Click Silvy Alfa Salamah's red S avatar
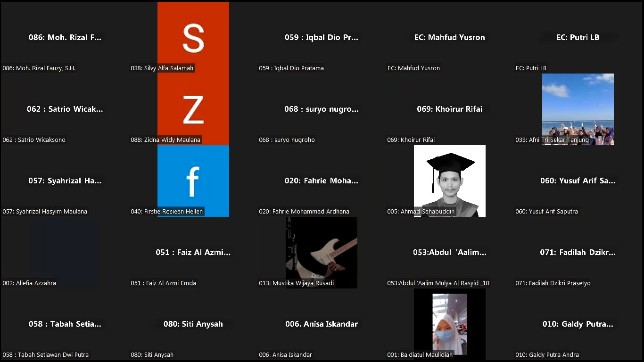The width and height of the screenshot is (644, 362). pyautogui.click(x=193, y=38)
